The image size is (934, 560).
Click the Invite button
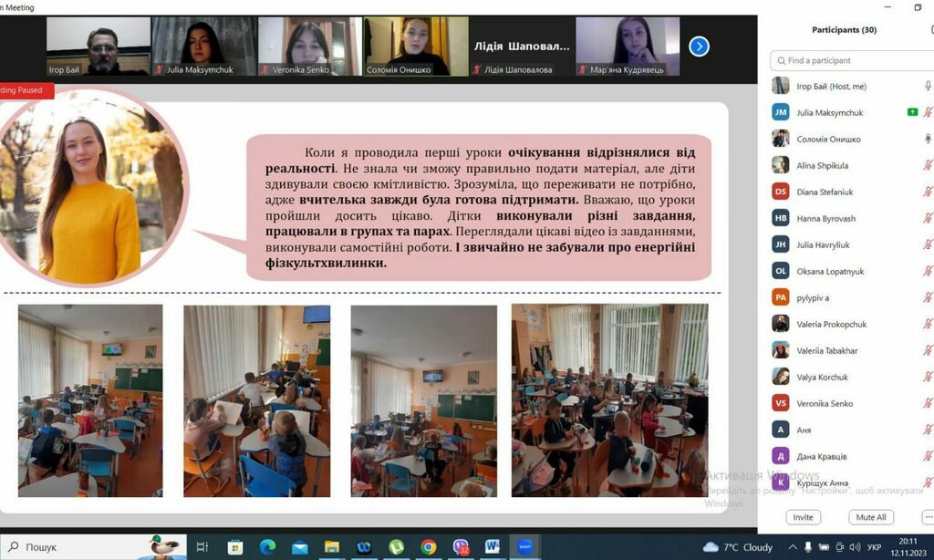coord(803,517)
